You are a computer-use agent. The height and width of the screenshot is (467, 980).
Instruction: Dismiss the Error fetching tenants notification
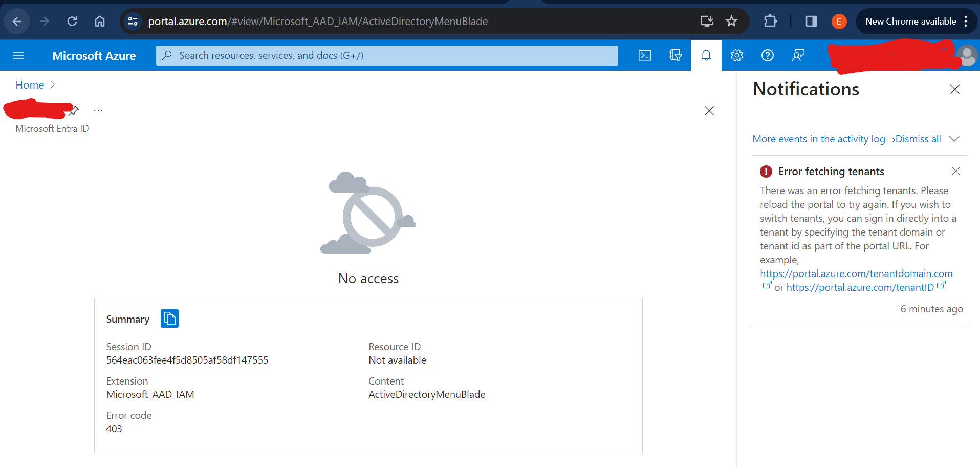[x=956, y=171]
